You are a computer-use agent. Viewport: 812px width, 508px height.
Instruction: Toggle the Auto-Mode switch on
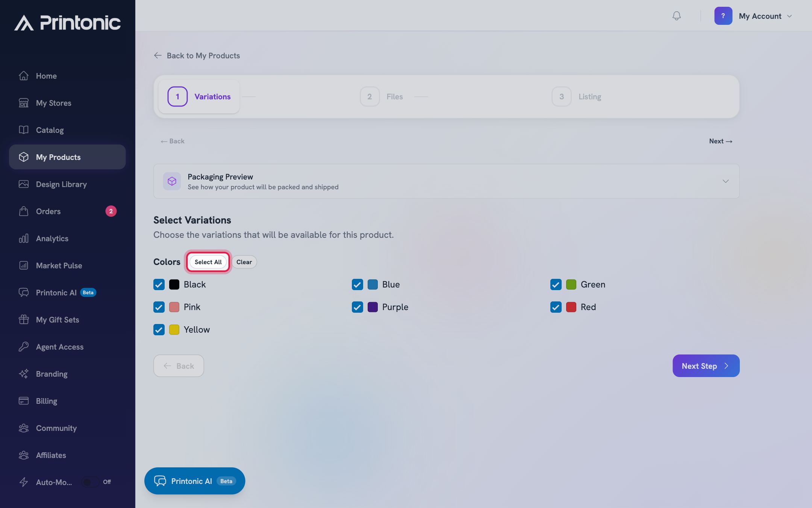click(90, 482)
